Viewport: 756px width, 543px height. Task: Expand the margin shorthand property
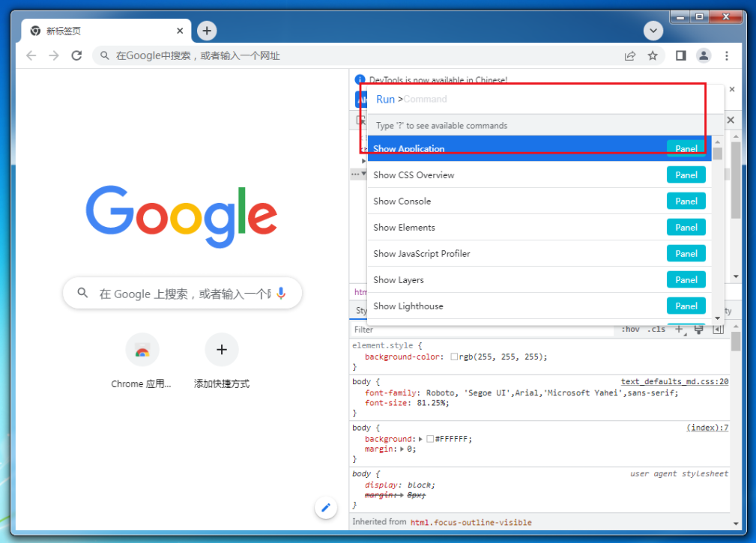402,449
